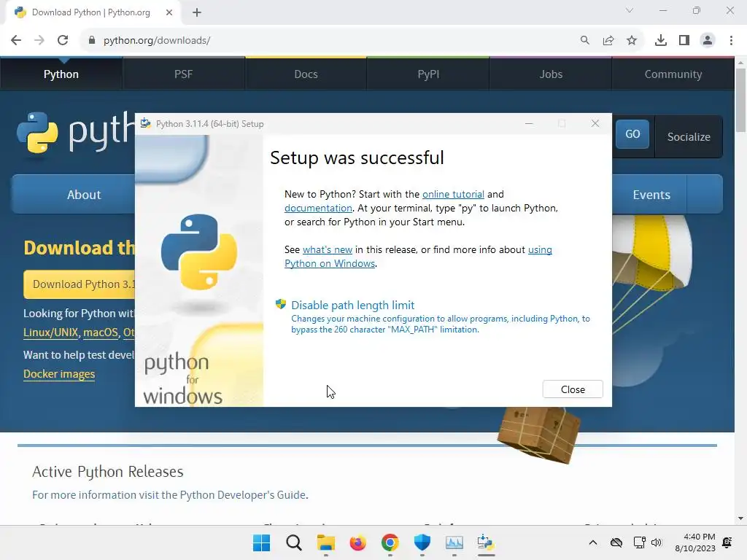This screenshot has height=560, width=747.
Task: Open the PSF navigation tab
Action: (183, 74)
